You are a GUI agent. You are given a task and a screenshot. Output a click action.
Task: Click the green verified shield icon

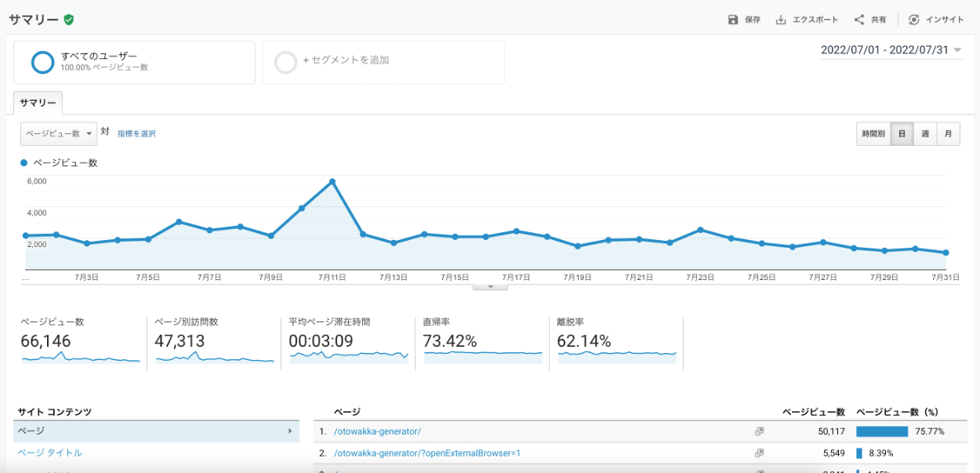[x=69, y=20]
